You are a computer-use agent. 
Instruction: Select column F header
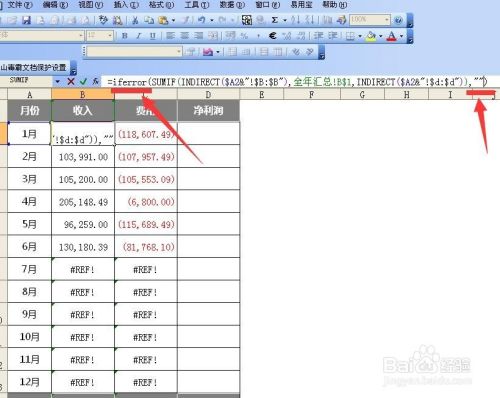point(311,95)
